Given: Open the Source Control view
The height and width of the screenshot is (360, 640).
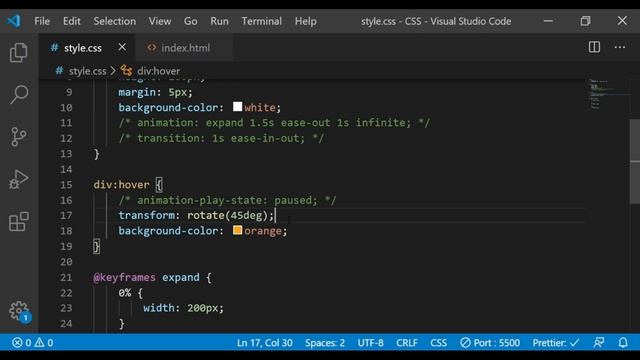Looking at the screenshot, I should click(19, 137).
